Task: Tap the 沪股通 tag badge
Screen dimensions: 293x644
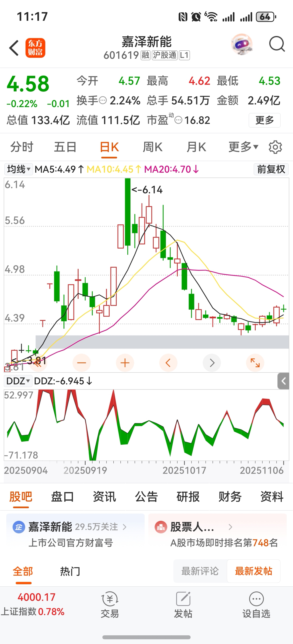Action: pos(164,55)
